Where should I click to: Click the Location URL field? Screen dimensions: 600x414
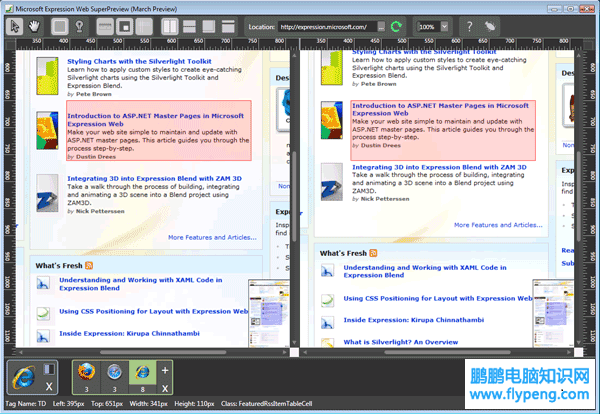click(x=326, y=27)
